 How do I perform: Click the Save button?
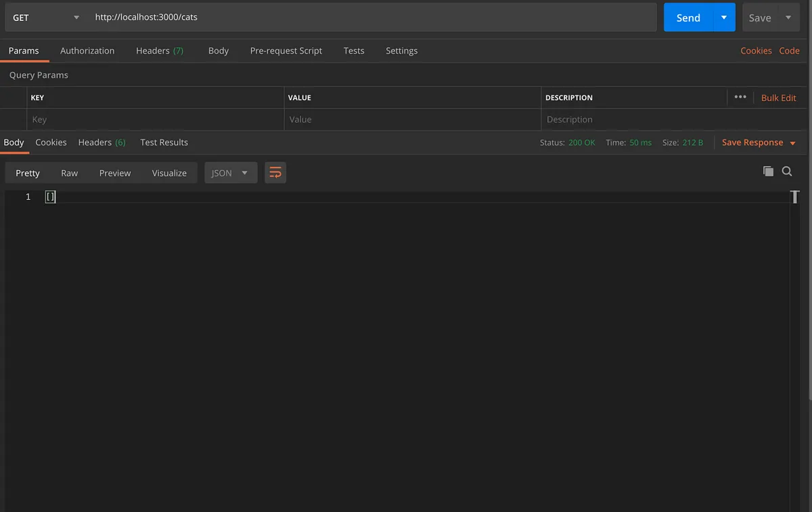coord(760,18)
